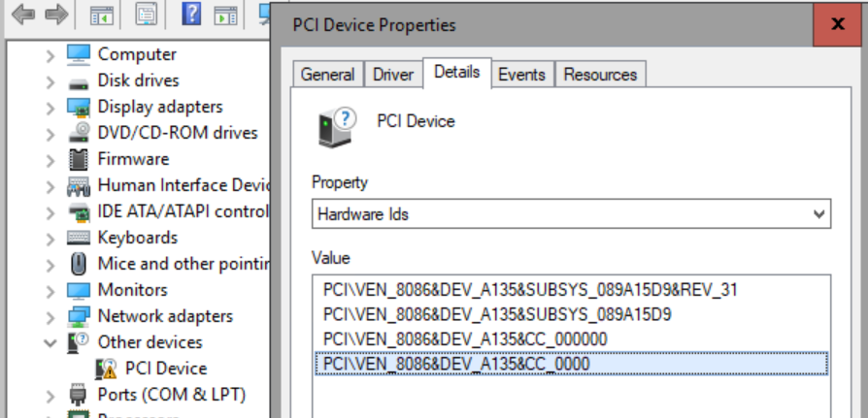The image size is (868, 418).
Task: Select the Keyboards category
Action: [x=137, y=238]
